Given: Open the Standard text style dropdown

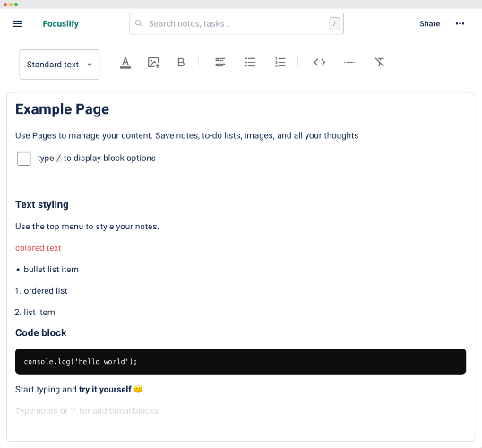Looking at the screenshot, I should pos(59,65).
